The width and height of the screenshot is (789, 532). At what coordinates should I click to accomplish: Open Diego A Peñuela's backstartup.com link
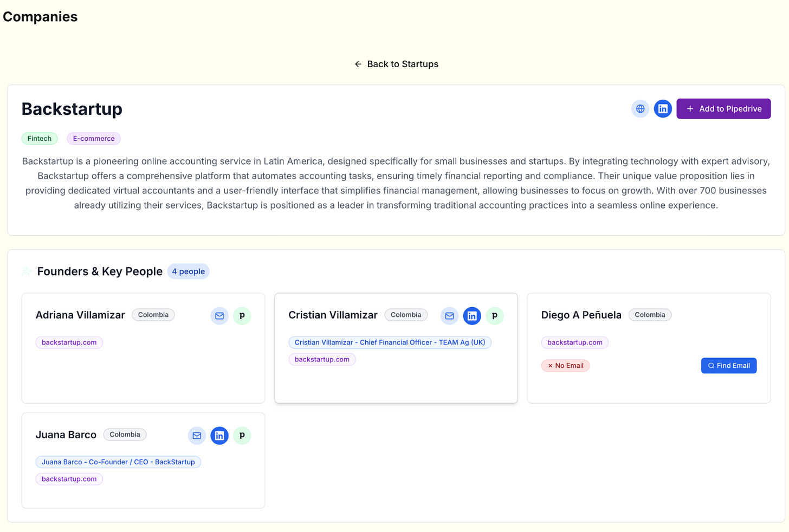coord(575,342)
